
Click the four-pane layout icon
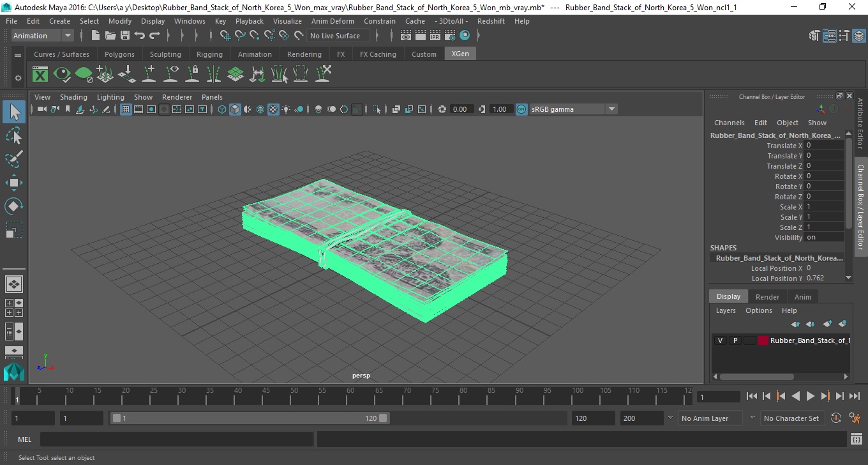[14, 308]
